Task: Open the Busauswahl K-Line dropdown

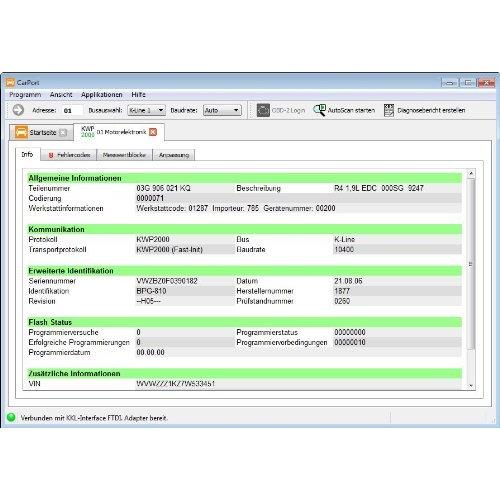Action: pyautogui.click(x=146, y=110)
